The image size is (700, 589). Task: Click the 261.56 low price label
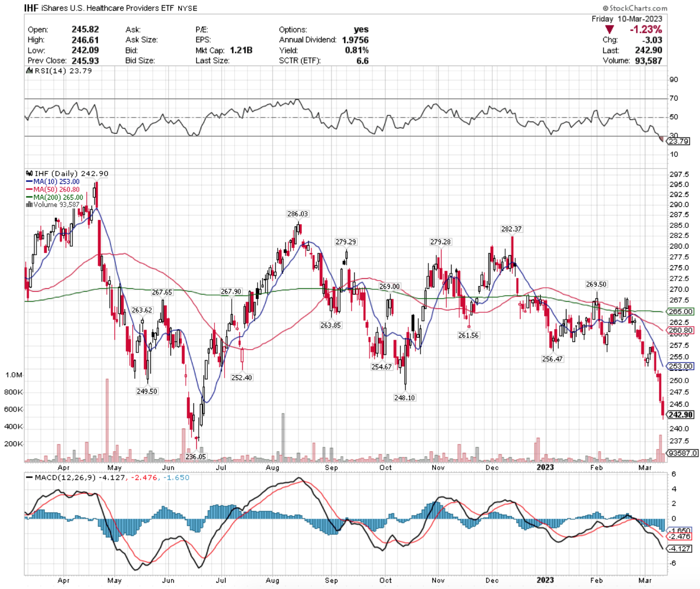pos(468,336)
